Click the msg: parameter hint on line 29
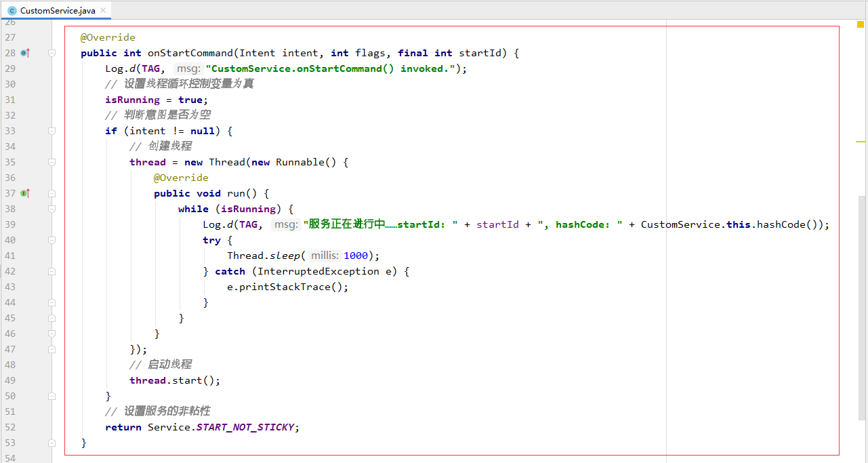This screenshot has height=463, width=868. pos(188,68)
